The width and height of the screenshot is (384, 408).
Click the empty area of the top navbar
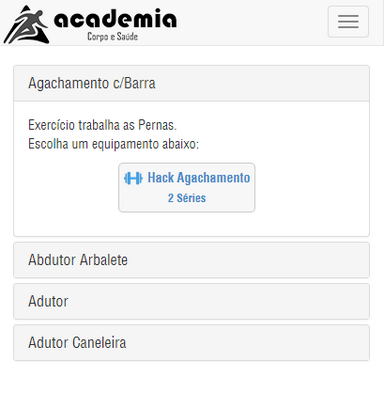(x=252, y=23)
